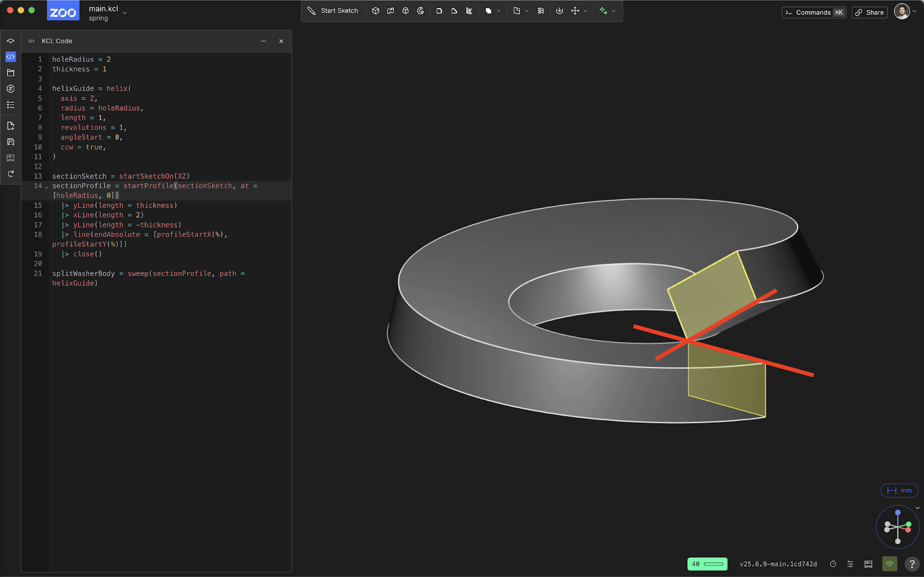Image resolution: width=924 pixels, height=577 pixels.
Task: Open the Project Files pane icon
Action: 10,73
